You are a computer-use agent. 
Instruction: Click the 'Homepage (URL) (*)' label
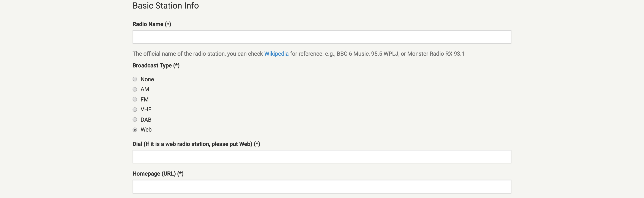pyautogui.click(x=158, y=174)
